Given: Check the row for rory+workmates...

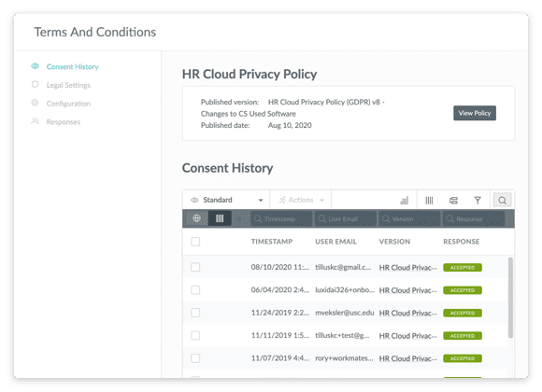Looking at the screenshot, I should pos(195,358).
